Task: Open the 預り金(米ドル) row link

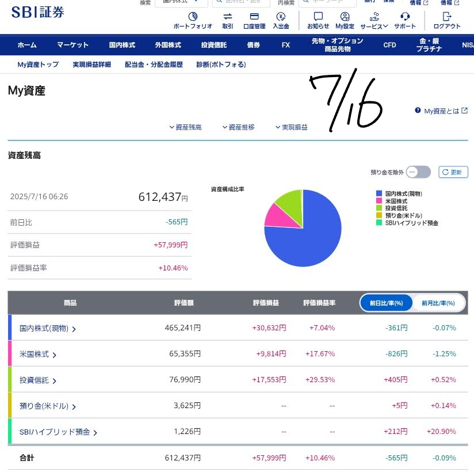Action: 44,406
